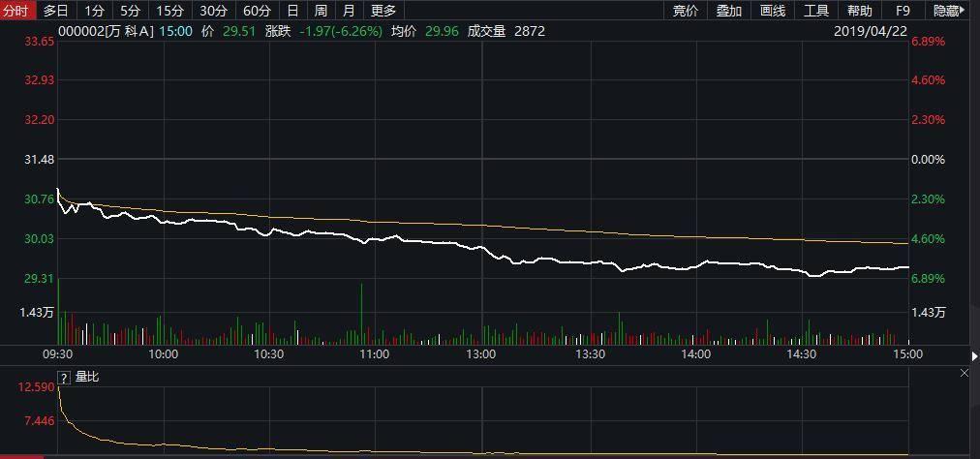
Task: Switch to the 日 daily chart tab
Action: 292,11
